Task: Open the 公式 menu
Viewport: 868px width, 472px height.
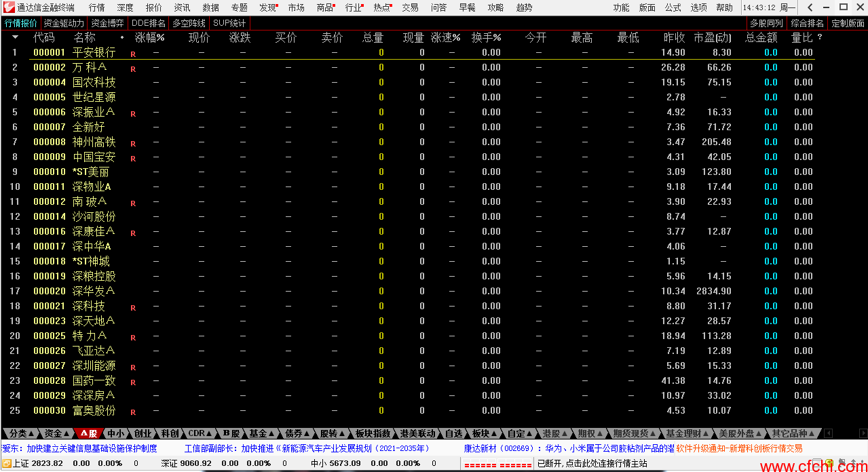Action: click(x=673, y=7)
